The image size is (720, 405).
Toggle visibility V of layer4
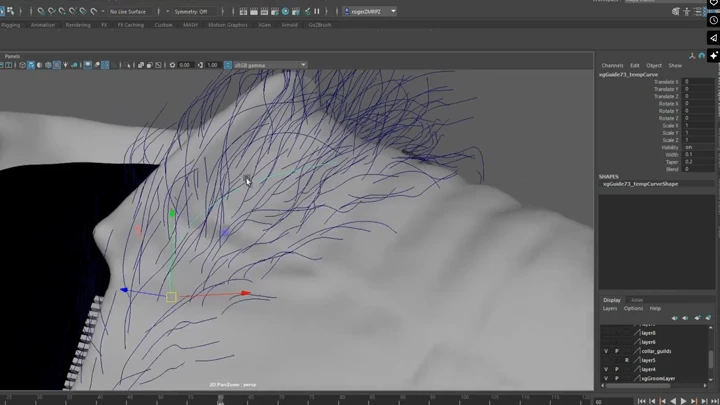(x=606, y=370)
